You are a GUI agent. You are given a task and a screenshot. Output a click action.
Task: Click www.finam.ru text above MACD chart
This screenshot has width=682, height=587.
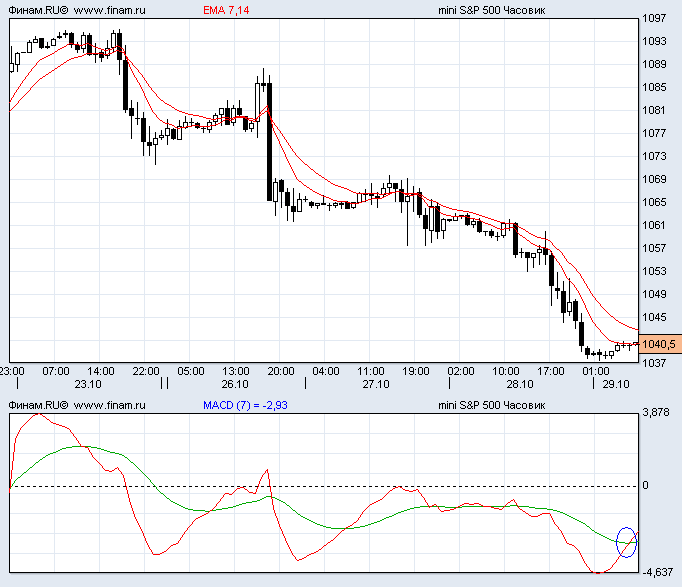click(x=110, y=405)
